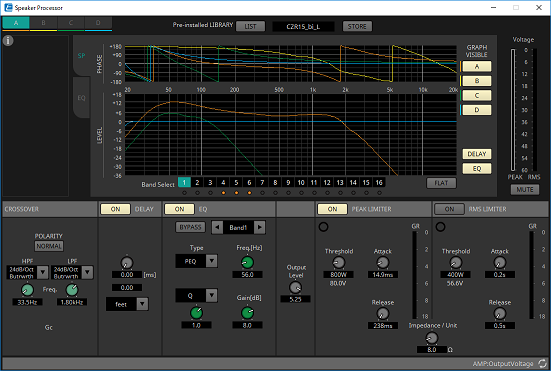The height and width of the screenshot is (371, 551).
Task: Enable the RMS LIMITER ON switch
Action: click(449, 209)
